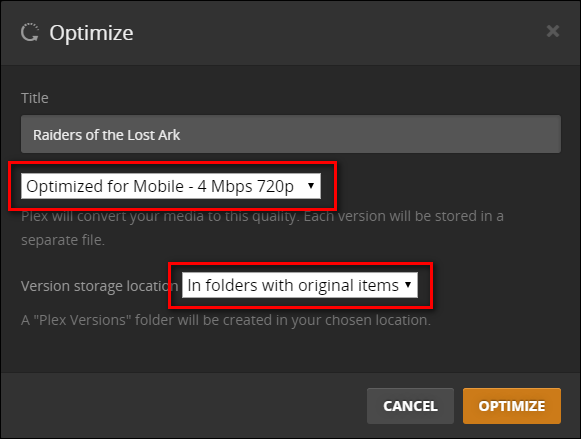Click the original items text in storage selector
Viewport: 581px width, 439px height.
tap(348, 285)
